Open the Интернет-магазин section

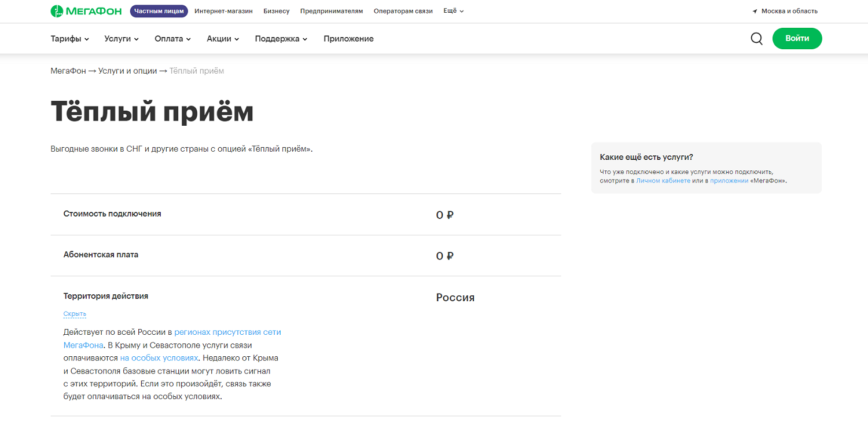223,11
